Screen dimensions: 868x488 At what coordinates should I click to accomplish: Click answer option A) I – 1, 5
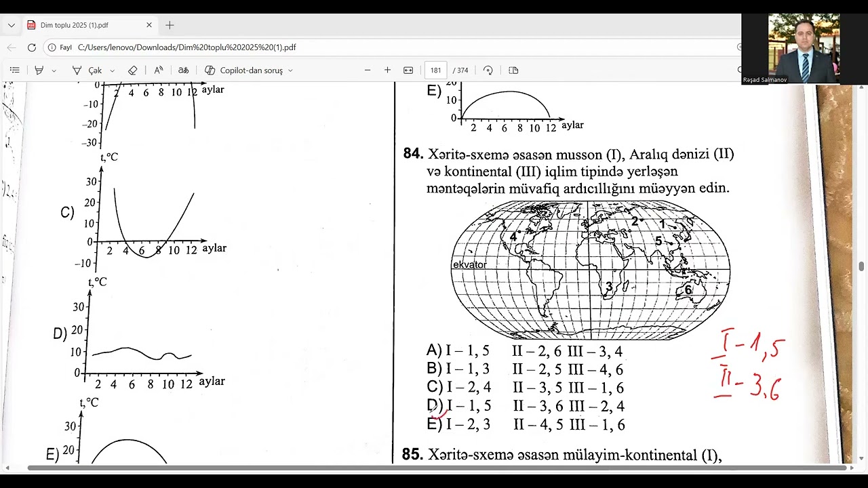pos(458,351)
